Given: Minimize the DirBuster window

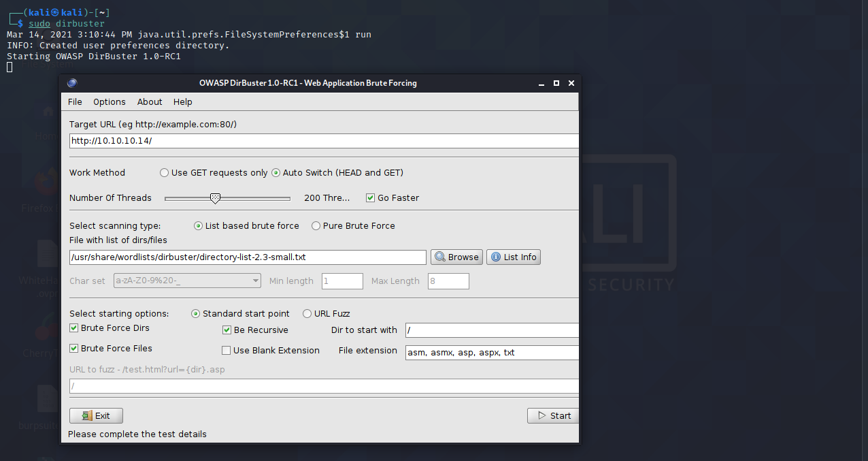Looking at the screenshot, I should pyautogui.click(x=541, y=83).
